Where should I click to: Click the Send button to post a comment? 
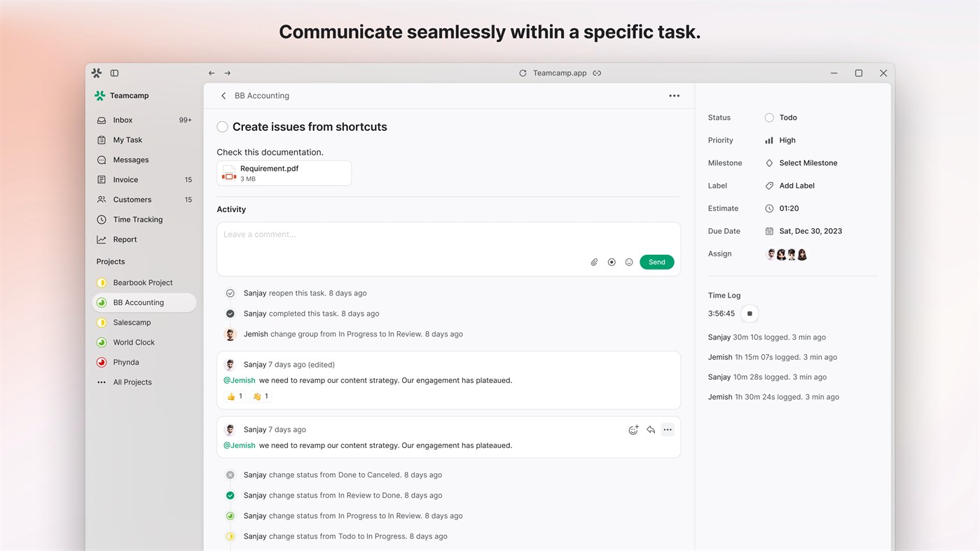point(656,262)
